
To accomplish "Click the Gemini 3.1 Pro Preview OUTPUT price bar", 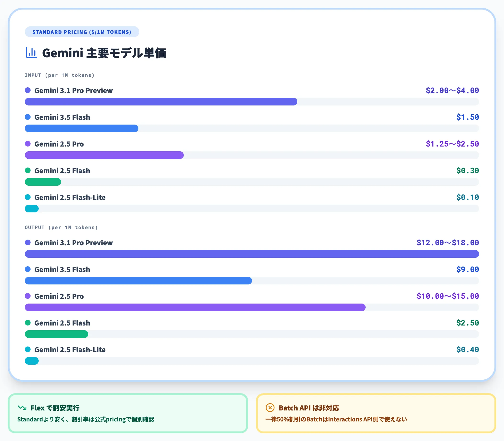I will coord(252,254).
